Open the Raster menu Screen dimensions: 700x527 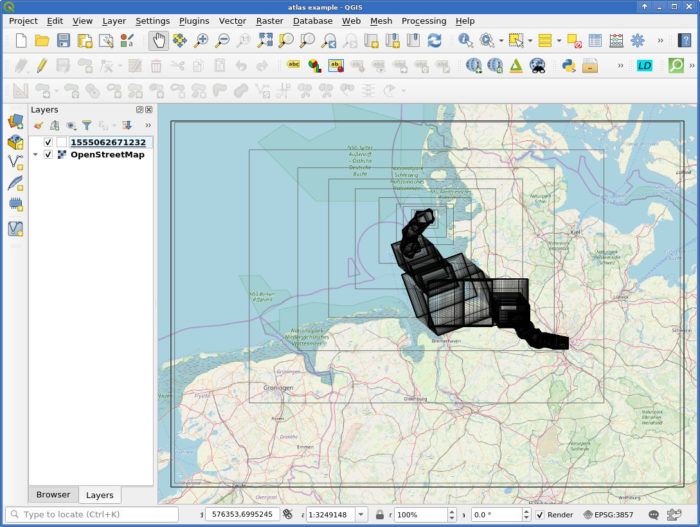coord(269,21)
